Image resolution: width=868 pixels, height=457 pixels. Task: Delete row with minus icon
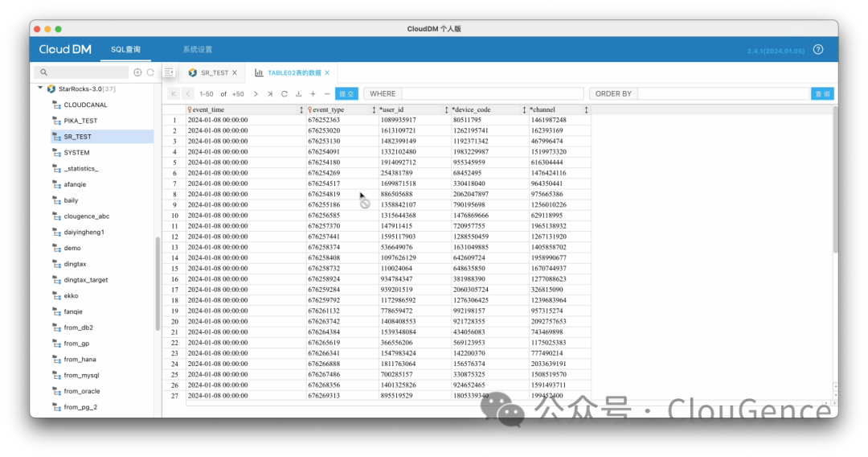click(327, 93)
